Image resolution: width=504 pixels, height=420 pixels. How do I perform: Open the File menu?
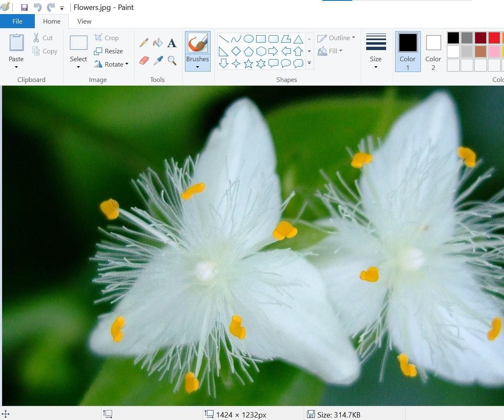click(x=17, y=21)
